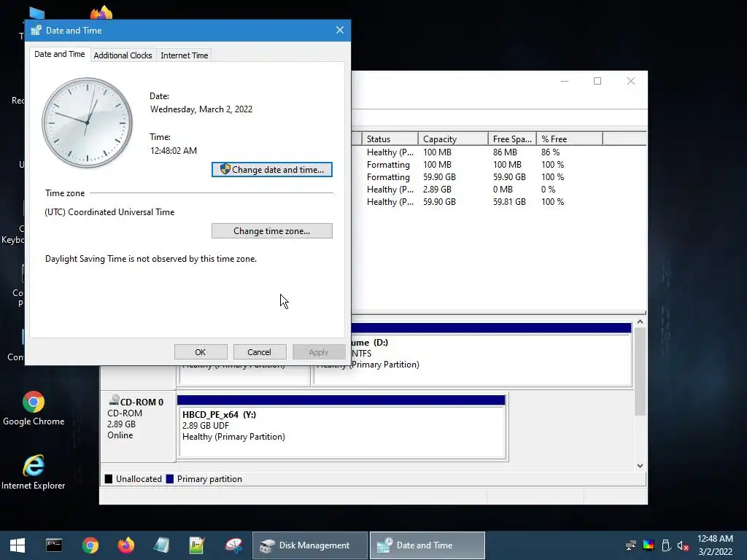Close the Date and Time dialog
This screenshot has height=560, width=747.
click(340, 30)
